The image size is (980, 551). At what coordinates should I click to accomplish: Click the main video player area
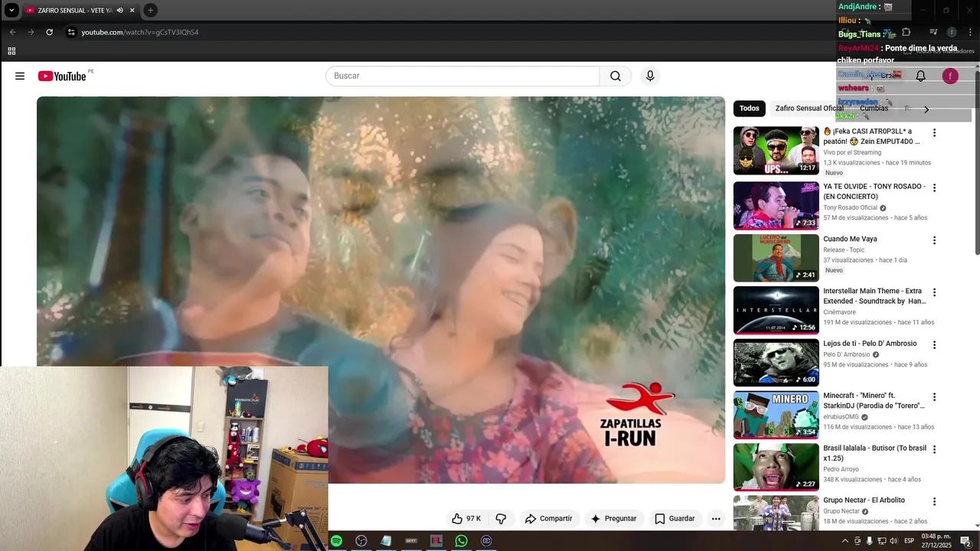(x=381, y=290)
